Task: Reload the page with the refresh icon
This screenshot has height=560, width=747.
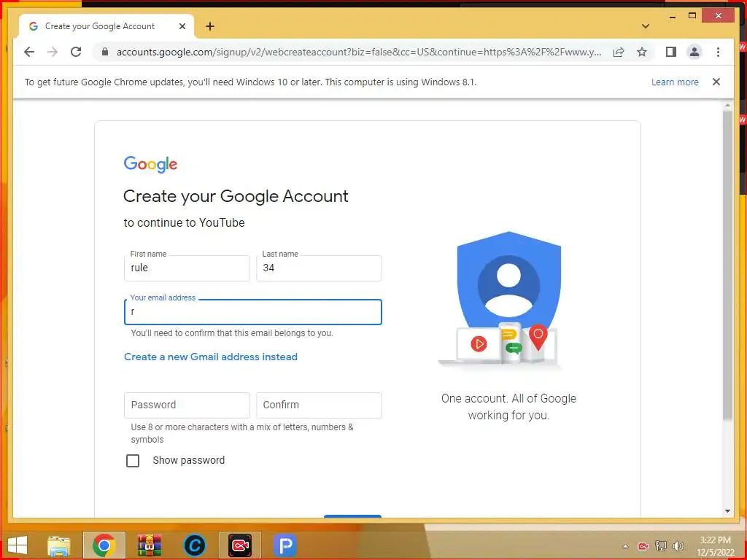Action: [x=76, y=52]
